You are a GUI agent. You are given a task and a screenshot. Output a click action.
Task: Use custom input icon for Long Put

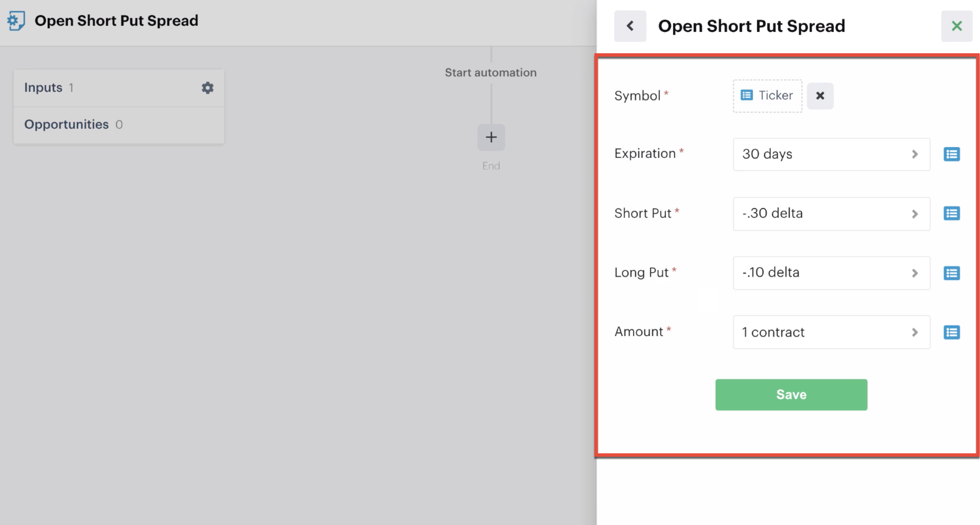[951, 273]
